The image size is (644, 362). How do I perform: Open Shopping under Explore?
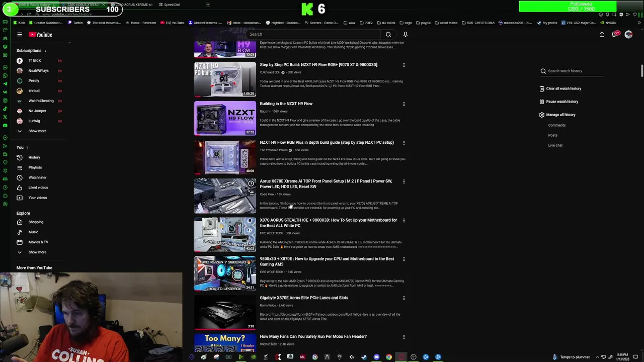tap(36, 222)
